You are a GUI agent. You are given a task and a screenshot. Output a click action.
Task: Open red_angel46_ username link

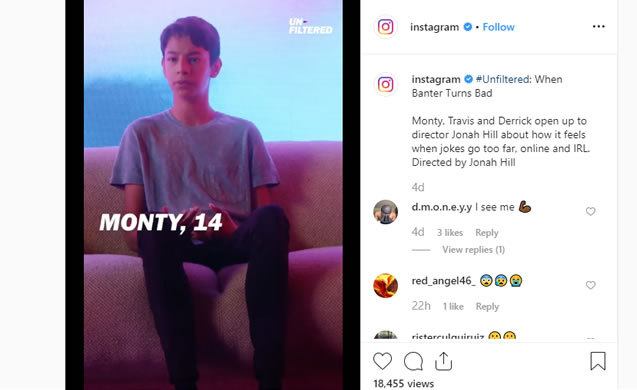coord(444,281)
